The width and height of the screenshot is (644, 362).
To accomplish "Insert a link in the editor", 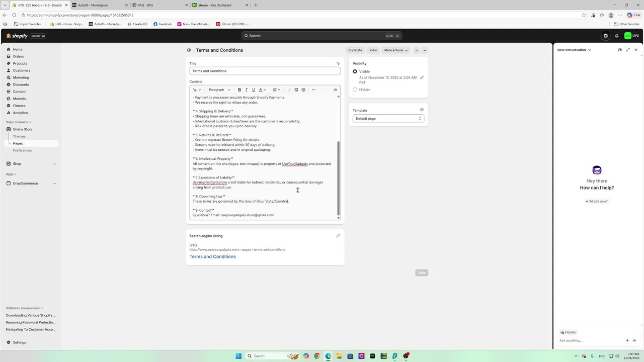I will [x=289, y=90].
